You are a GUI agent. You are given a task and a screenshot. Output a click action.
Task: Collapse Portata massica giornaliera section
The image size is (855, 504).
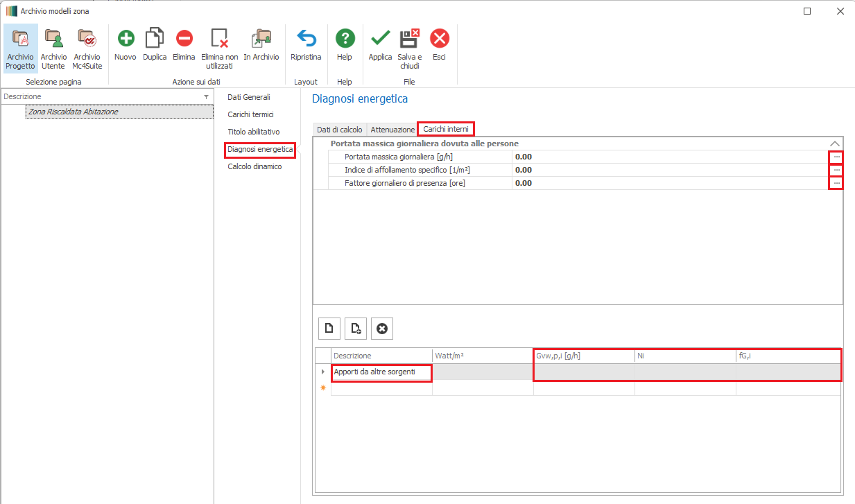[x=835, y=144]
